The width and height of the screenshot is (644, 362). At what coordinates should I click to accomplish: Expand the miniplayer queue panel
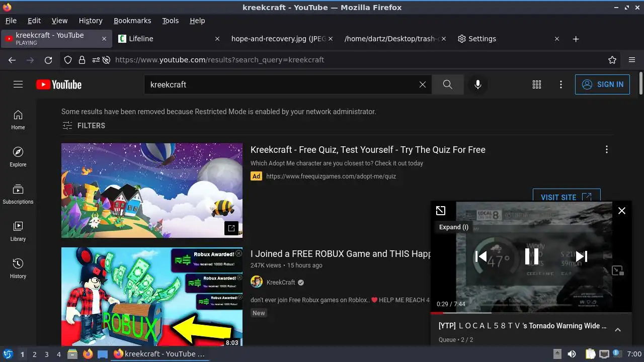pyautogui.click(x=618, y=330)
